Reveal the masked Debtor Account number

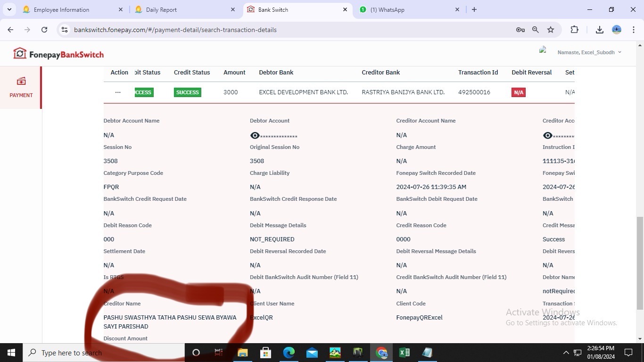point(255,136)
